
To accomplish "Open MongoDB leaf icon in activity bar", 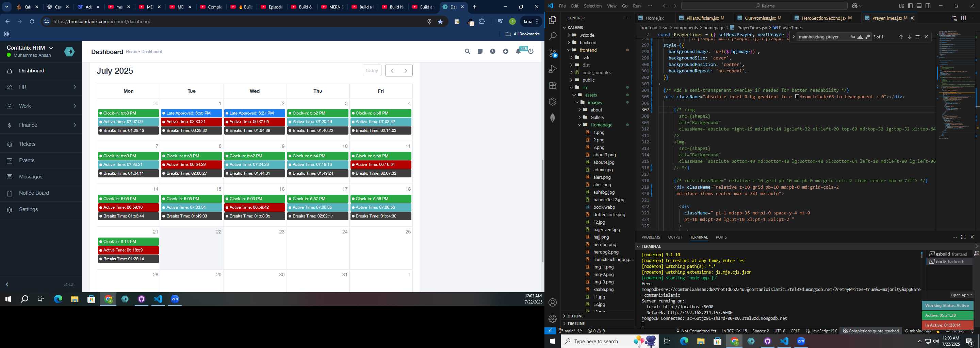I will [553, 118].
